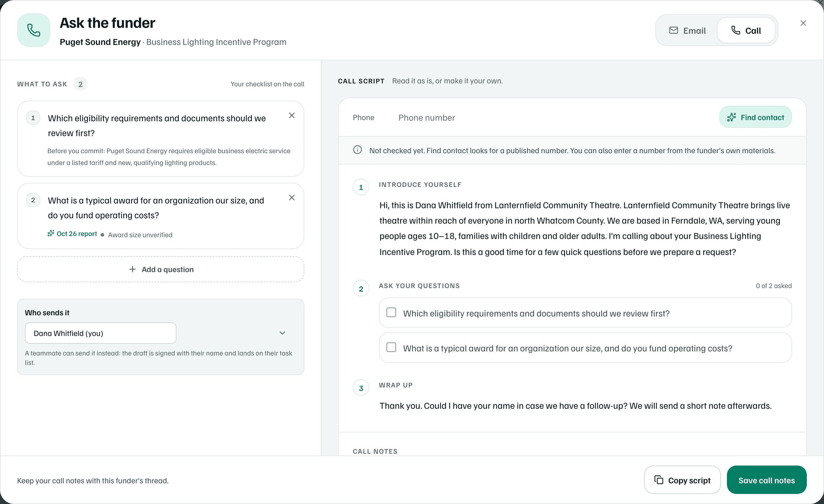Click the step 3 badge beside Wrap Up

click(x=361, y=388)
